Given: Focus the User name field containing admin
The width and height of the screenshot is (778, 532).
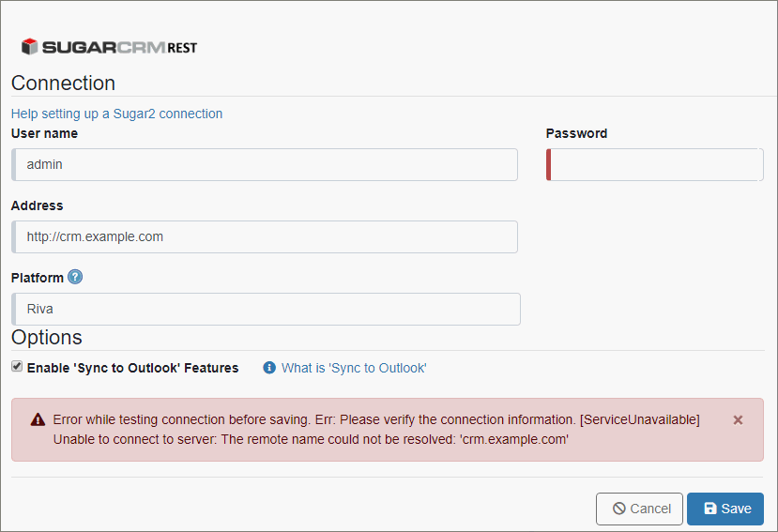Looking at the screenshot, I should click(x=265, y=164).
